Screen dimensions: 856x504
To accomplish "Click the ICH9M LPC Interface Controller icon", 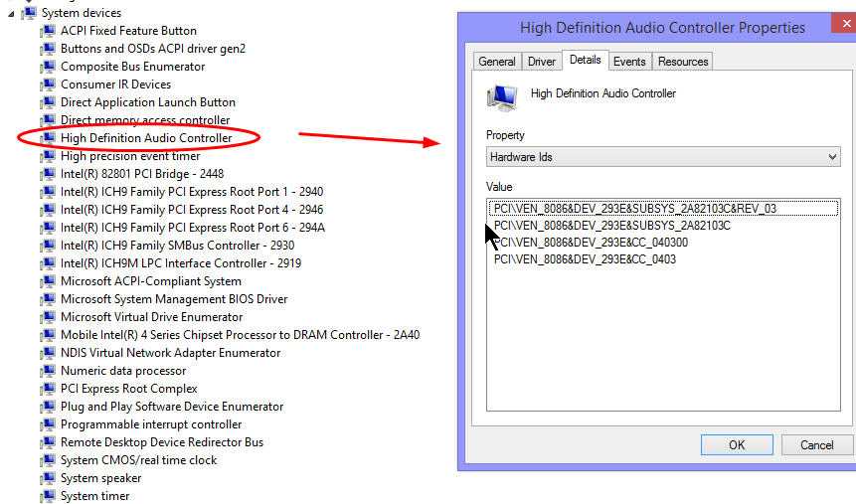I will point(48,263).
